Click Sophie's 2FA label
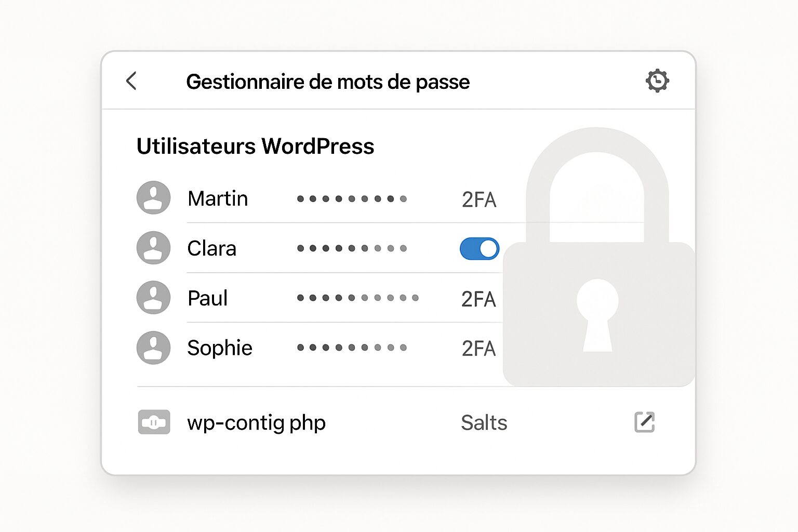The height and width of the screenshot is (532, 798). pyautogui.click(x=478, y=349)
